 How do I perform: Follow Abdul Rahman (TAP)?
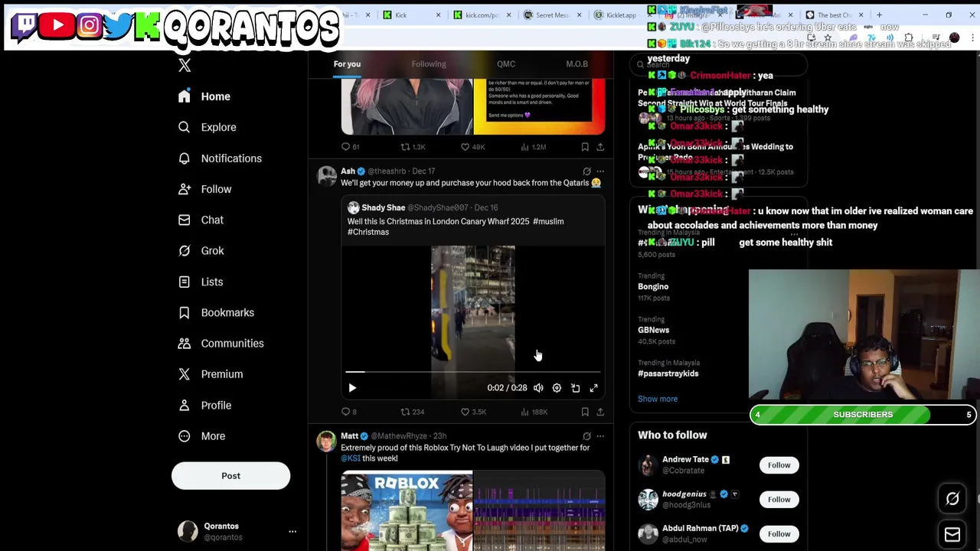(779, 534)
